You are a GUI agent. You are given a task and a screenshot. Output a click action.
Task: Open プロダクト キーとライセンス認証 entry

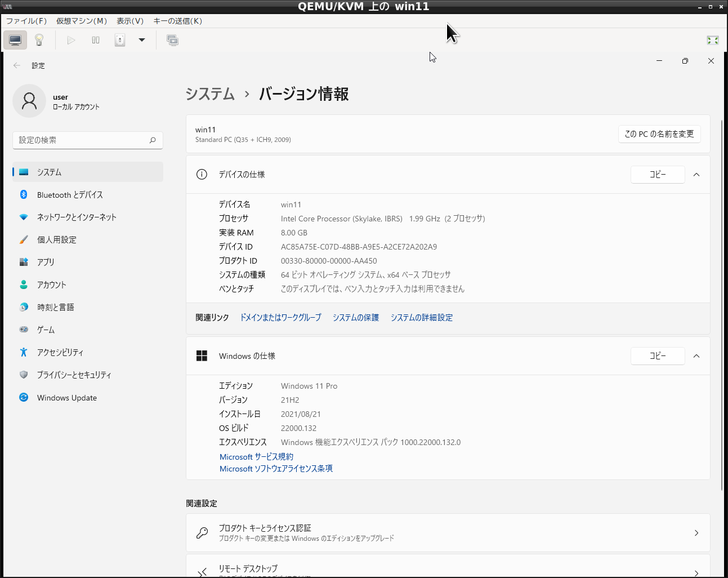pos(448,532)
